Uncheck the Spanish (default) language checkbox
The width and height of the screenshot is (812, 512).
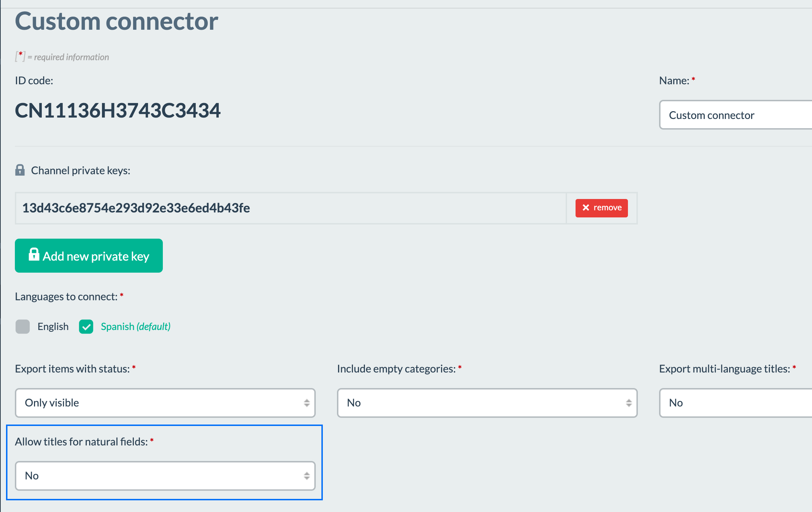(86, 326)
